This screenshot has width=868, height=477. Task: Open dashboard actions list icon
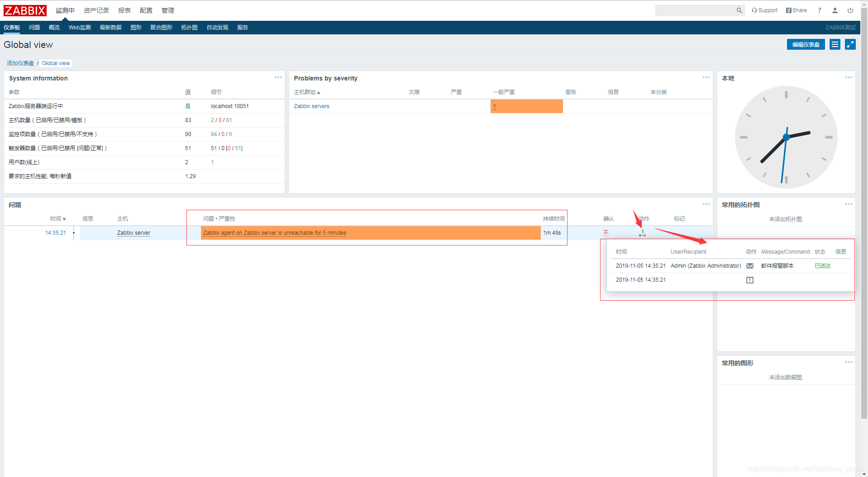tap(835, 44)
